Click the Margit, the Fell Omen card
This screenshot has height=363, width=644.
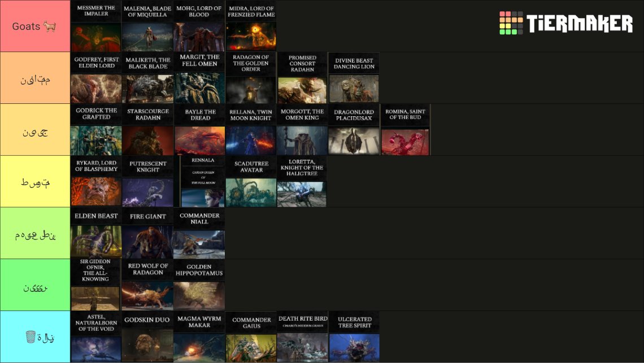[x=199, y=77]
